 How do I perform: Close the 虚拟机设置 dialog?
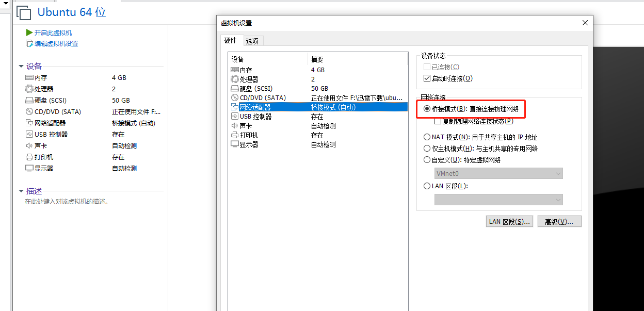click(x=585, y=23)
